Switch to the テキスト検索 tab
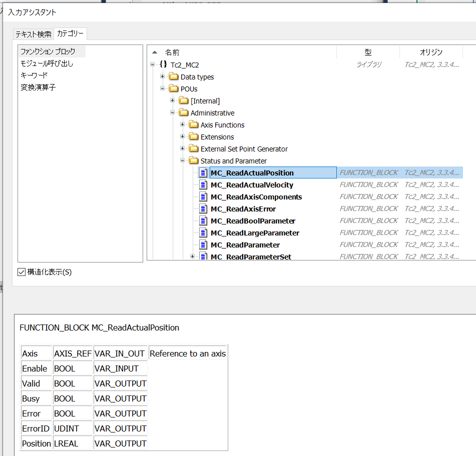This screenshot has width=476, height=456. 35,34
